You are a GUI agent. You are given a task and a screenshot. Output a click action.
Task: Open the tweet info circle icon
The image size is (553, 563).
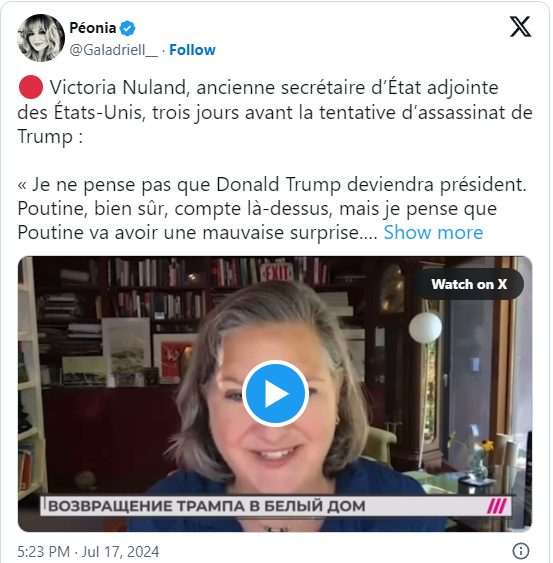(x=521, y=550)
